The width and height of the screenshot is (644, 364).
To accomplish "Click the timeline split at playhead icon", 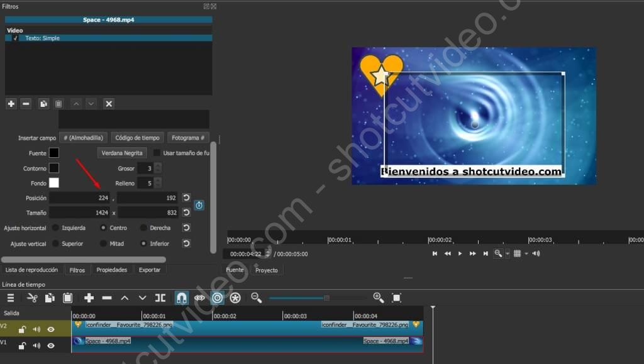I will (x=160, y=298).
